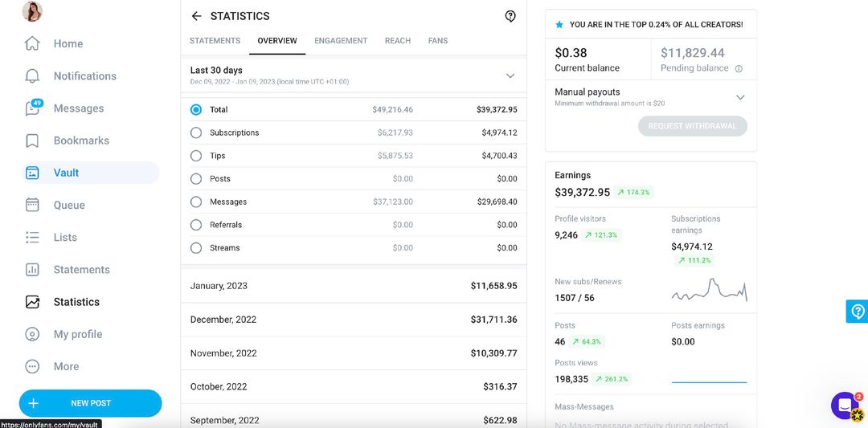This screenshot has width=868, height=428.
Task: Click the New Post button
Action: [90, 403]
